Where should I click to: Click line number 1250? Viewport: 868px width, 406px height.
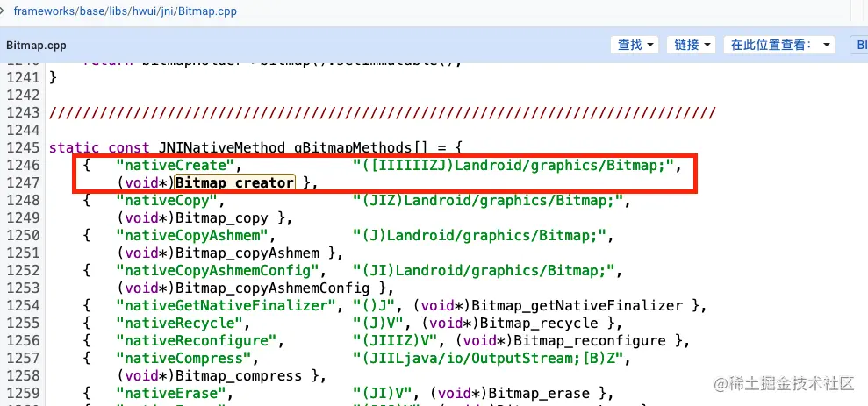pos(23,235)
